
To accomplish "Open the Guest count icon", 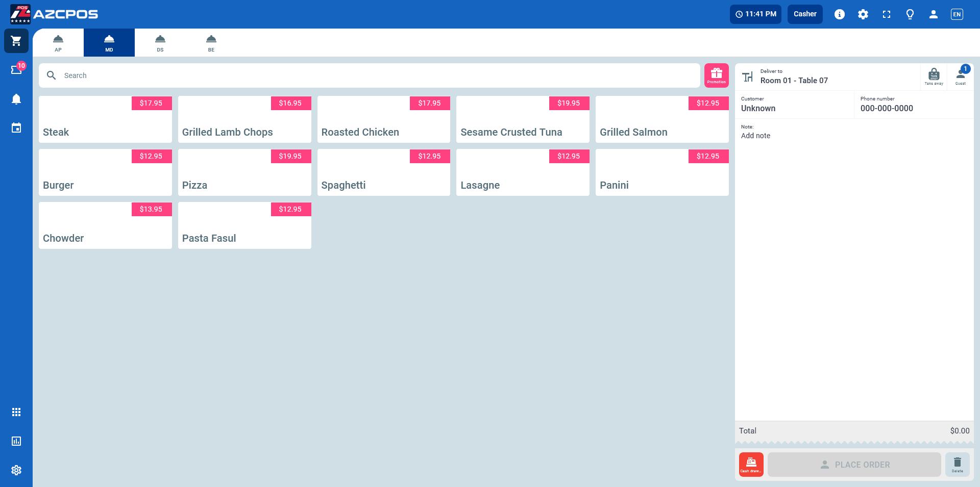I will (961, 76).
